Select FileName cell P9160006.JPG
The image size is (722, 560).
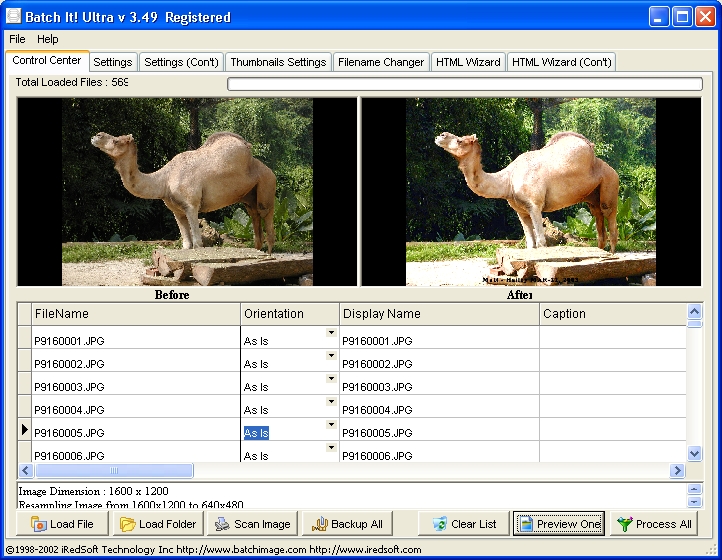click(136, 452)
